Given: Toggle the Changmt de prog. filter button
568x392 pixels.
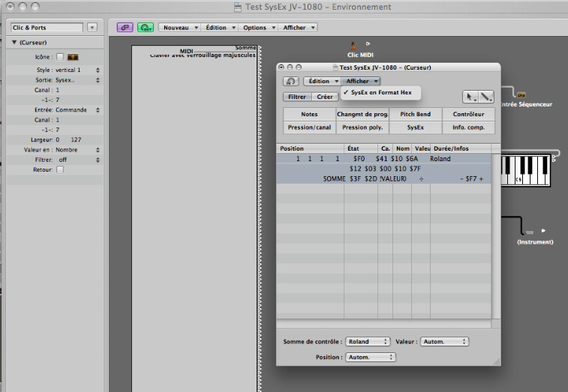Looking at the screenshot, I should tap(362, 114).
